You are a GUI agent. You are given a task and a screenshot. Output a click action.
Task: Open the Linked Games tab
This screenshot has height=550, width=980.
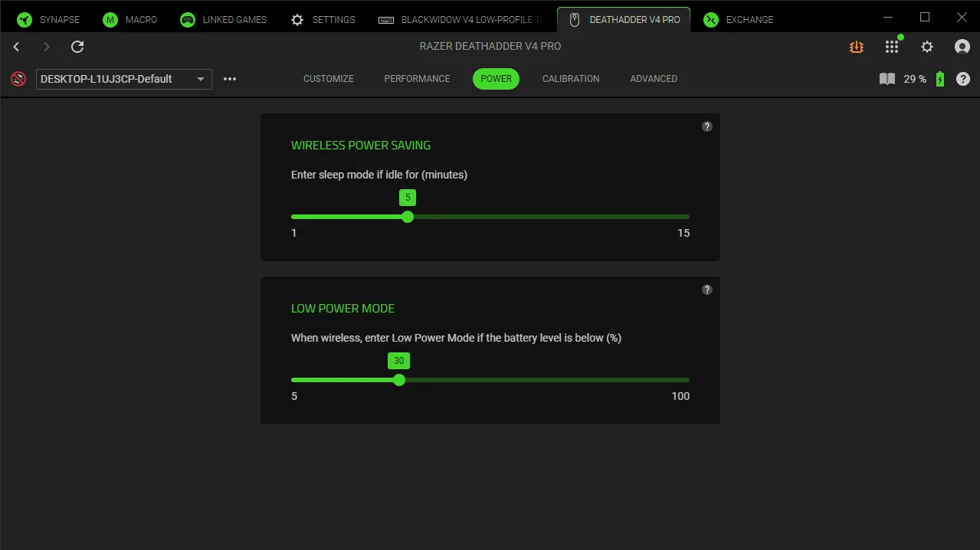pyautogui.click(x=223, y=19)
